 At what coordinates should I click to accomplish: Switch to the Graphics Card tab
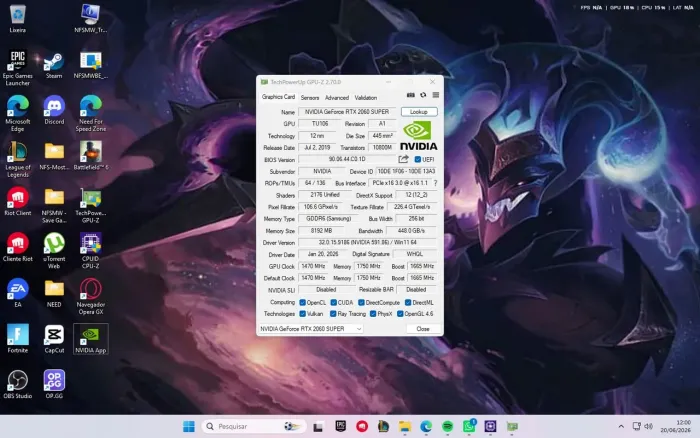(x=278, y=97)
